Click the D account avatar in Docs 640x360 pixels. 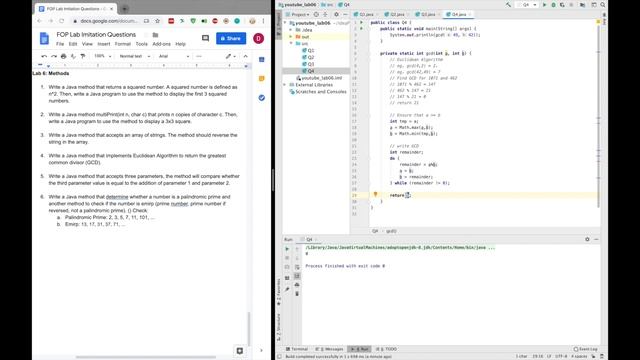click(x=258, y=38)
